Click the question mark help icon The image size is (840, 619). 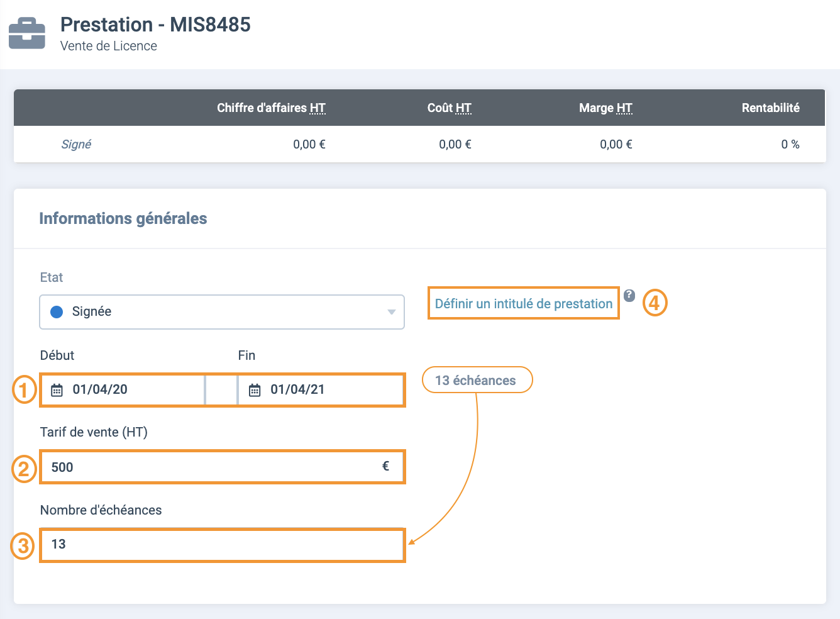(x=629, y=295)
